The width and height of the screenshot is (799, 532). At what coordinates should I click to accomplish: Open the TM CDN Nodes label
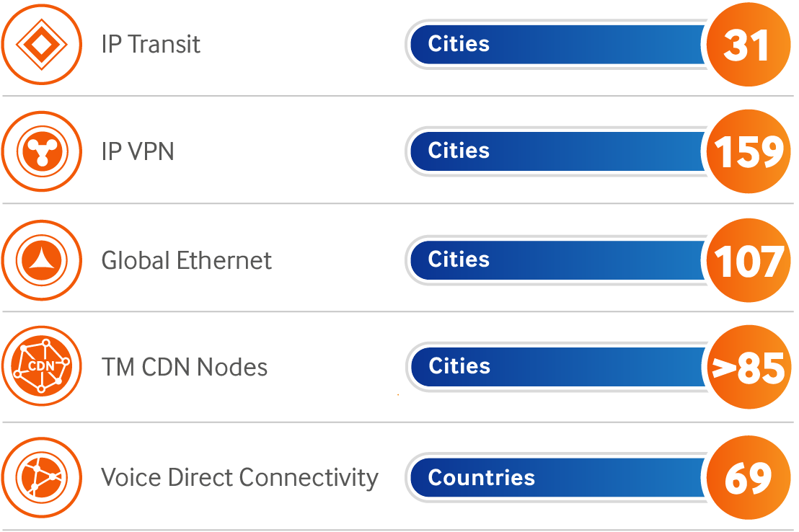[x=185, y=368]
